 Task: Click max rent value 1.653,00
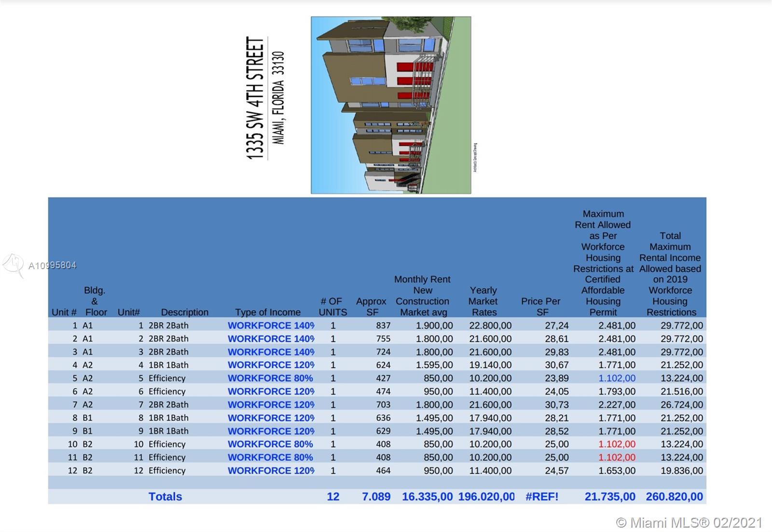point(617,470)
